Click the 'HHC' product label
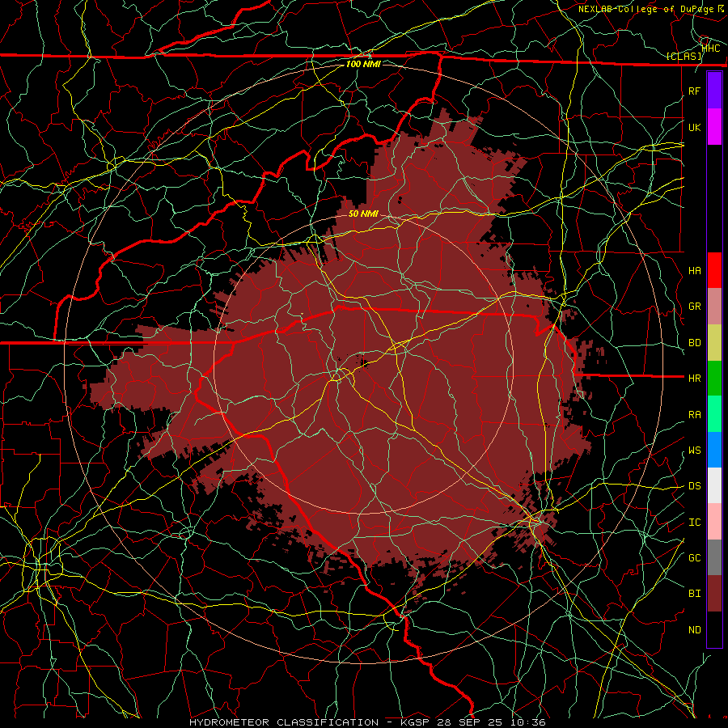The height and width of the screenshot is (728, 728). (711, 48)
